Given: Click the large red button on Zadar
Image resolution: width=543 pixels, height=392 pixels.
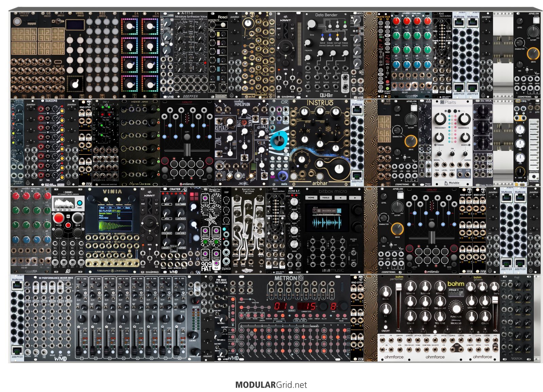Looking at the screenshot, I should point(58,218).
